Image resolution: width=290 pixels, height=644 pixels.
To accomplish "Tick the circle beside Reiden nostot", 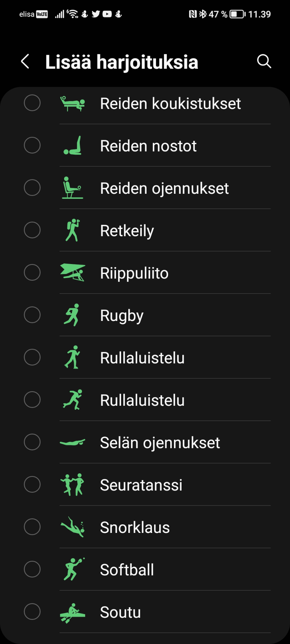I will 32,145.
